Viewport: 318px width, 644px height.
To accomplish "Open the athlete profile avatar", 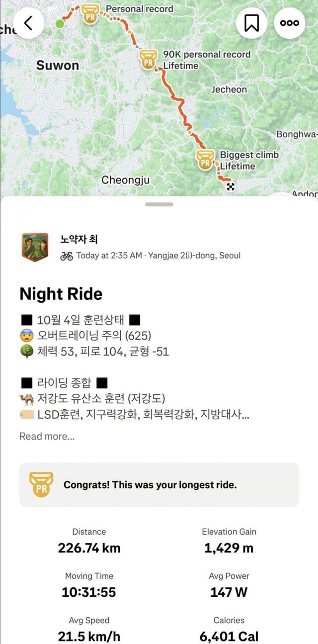I will 35,247.
